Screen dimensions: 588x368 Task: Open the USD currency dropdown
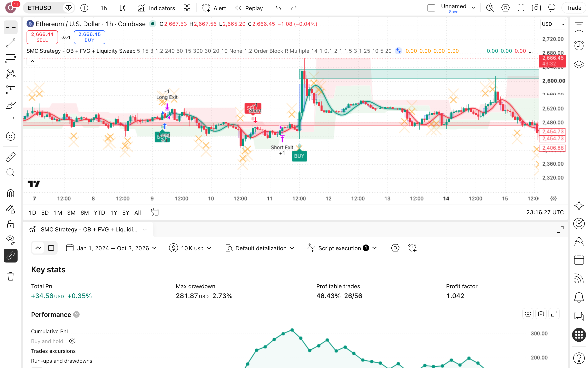click(x=553, y=24)
